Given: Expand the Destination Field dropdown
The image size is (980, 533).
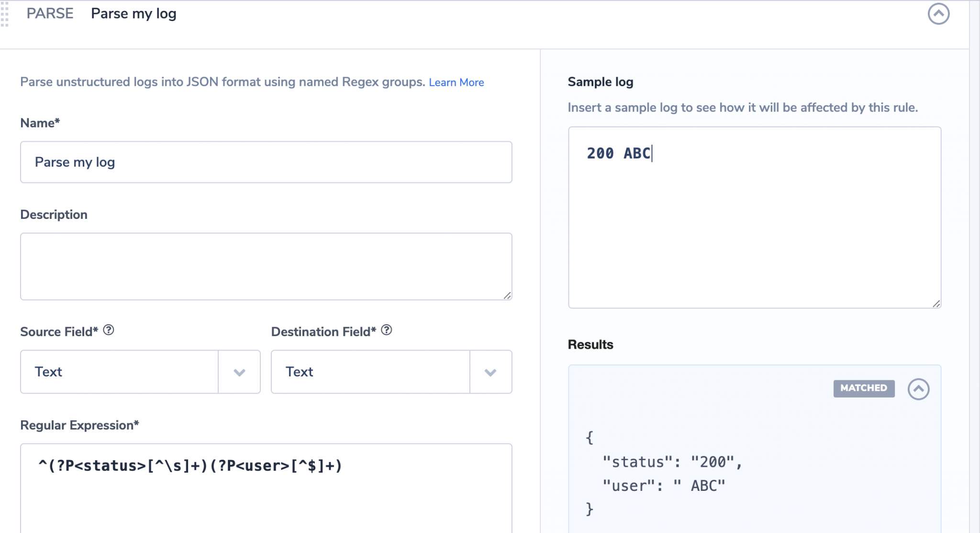Looking at the screenshot, I should point(490,372).
